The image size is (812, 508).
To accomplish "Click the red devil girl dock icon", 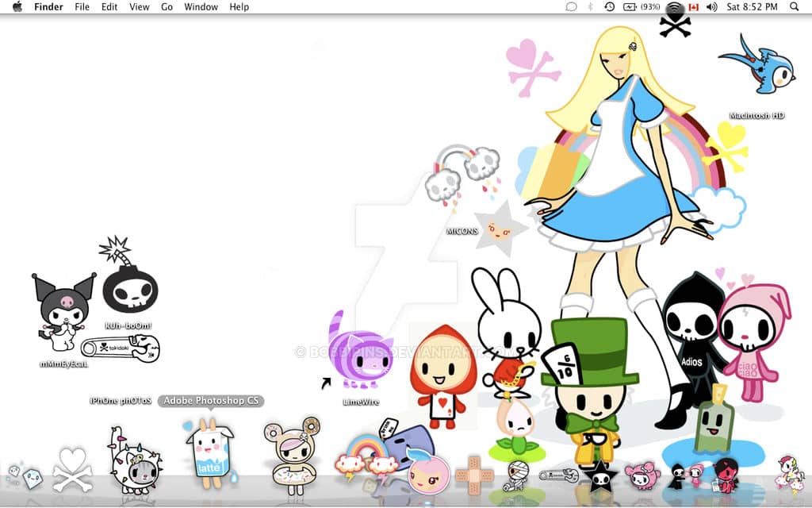I will (726, 475).
